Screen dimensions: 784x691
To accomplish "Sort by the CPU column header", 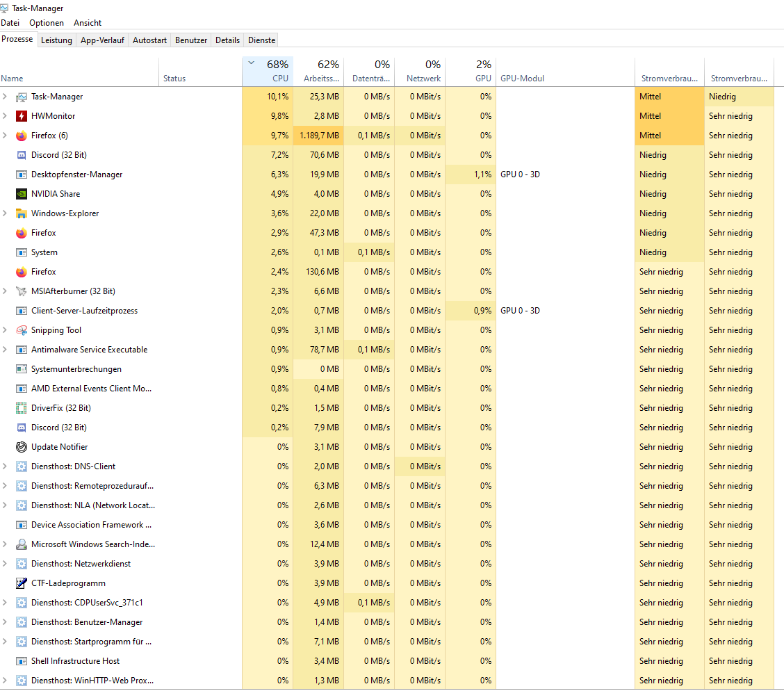I will (268, 72).
